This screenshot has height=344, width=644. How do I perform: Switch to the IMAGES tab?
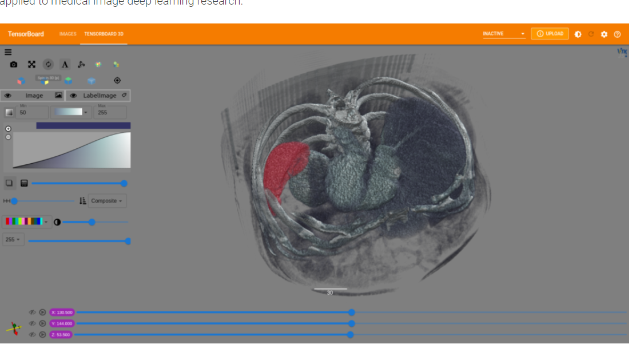coord(67,34)
